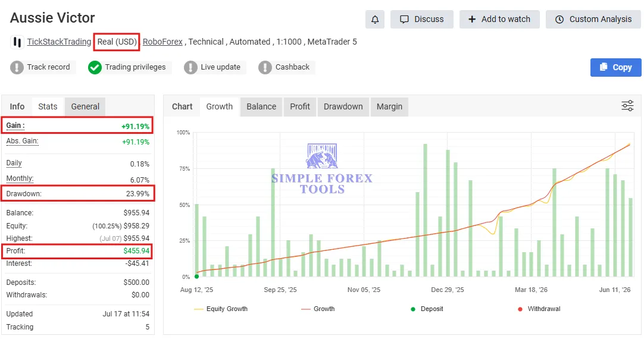Click the Drawdown value 23.99%
Image resolution: width=644 pixels, height=339 pixels.
point(137,194)
